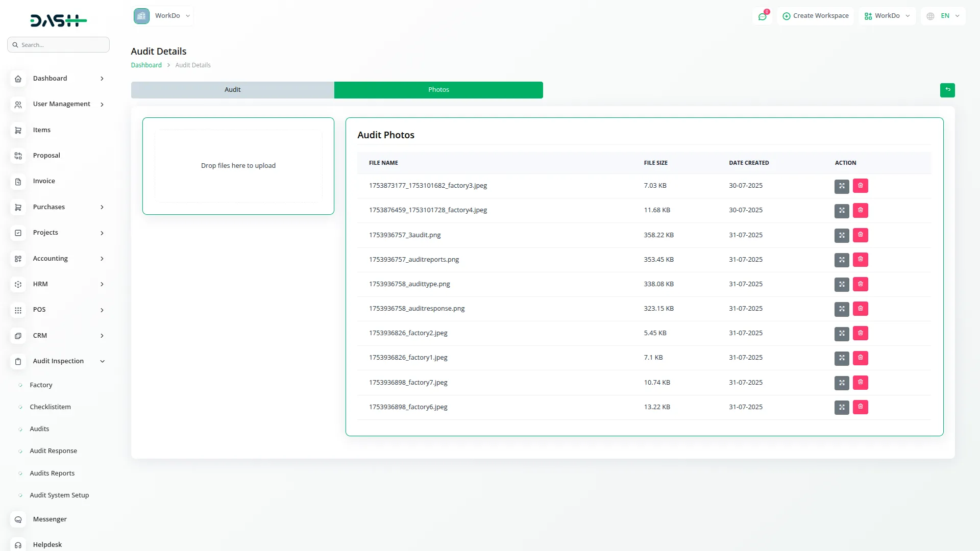Click the sidebar Search field
980x551 pixels.
click(59, 45)
